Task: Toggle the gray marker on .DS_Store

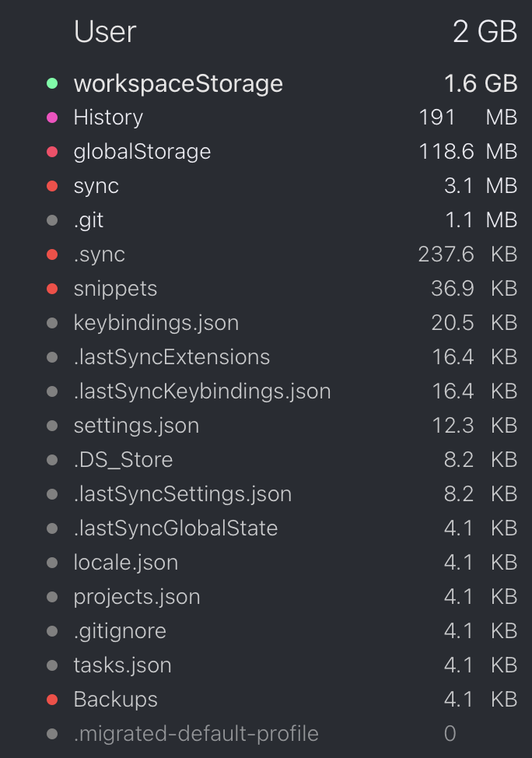Action: (51, 459)
